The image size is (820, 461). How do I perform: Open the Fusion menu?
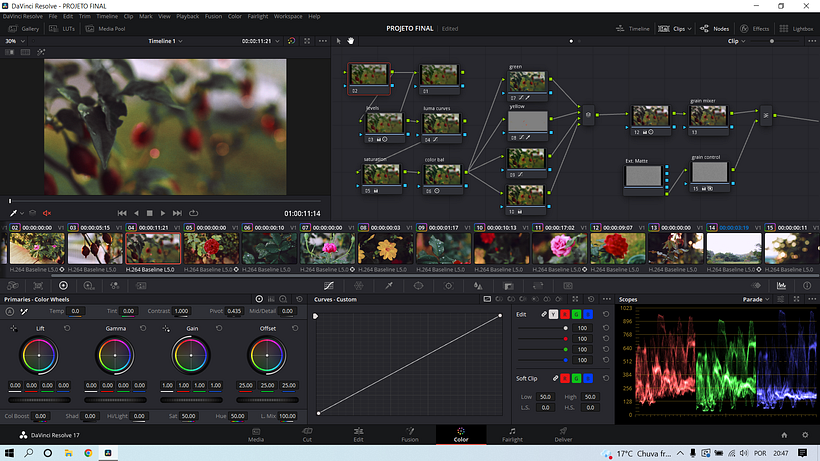click(x=213, y=16)
